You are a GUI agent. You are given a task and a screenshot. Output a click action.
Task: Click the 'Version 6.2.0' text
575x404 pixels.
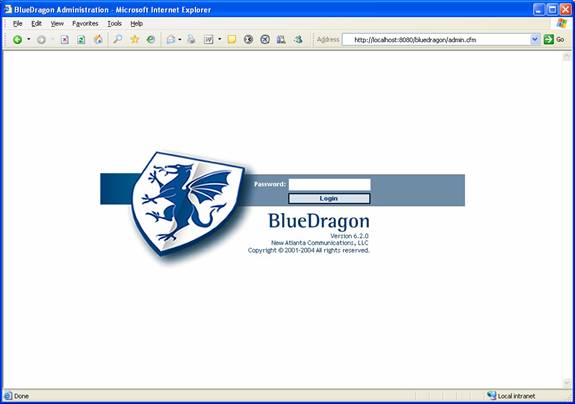[349, 236]
